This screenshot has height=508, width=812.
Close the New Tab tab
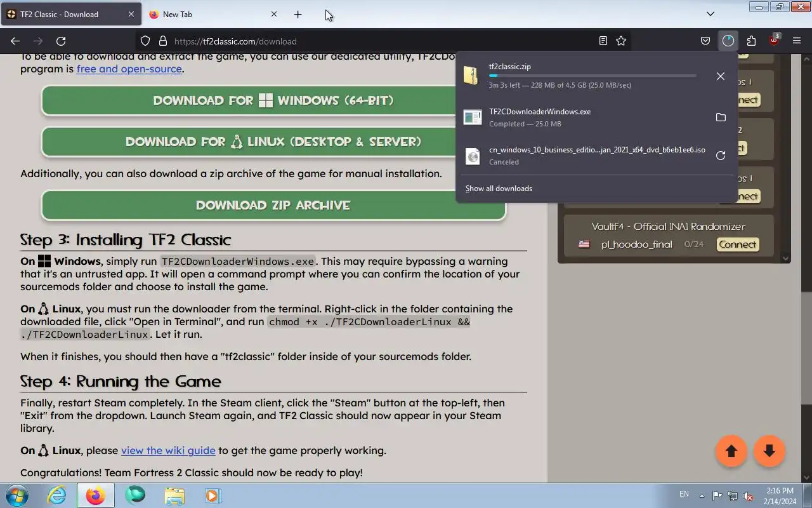pyautogui.click(x=274, y=14)
